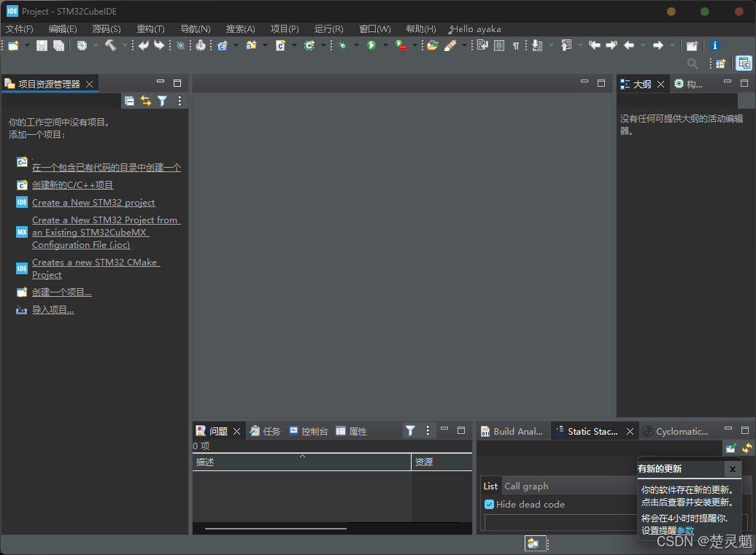Open Project Explorer view menu dots
Screen dimensions: 756x555
coord(180,101)
